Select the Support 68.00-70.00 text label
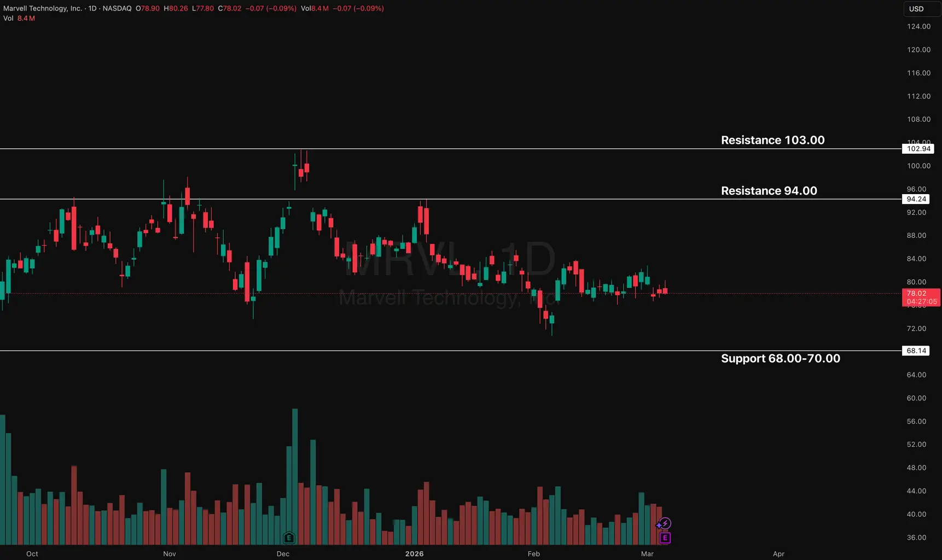Image resolution: width=942 pixels, height=560 pixels. [x=780, y=358]
